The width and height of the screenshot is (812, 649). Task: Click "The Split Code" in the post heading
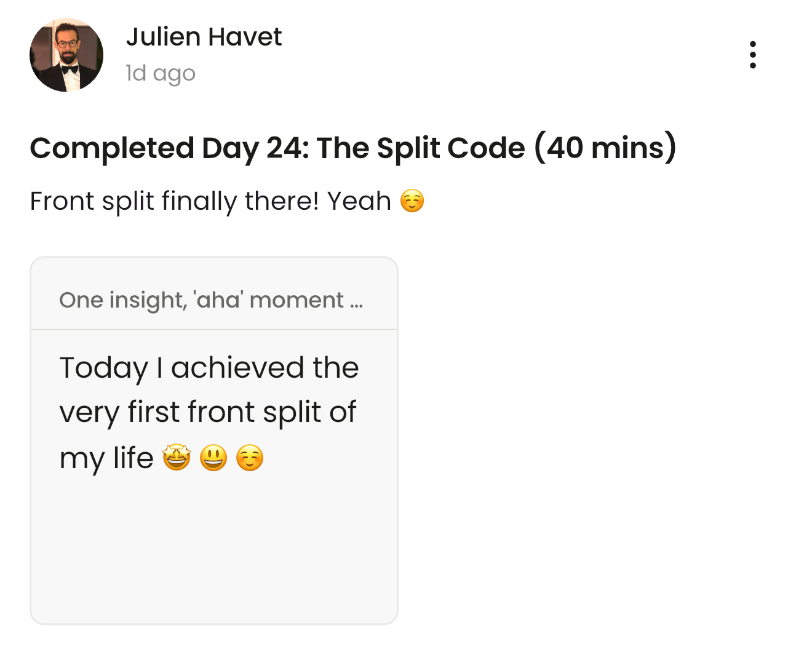421,148
